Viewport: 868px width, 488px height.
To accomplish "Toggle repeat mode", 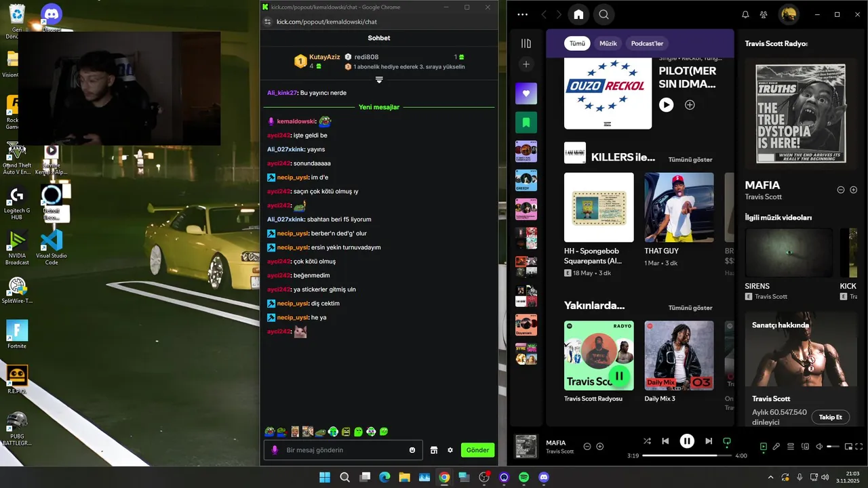I will (727, 441).
